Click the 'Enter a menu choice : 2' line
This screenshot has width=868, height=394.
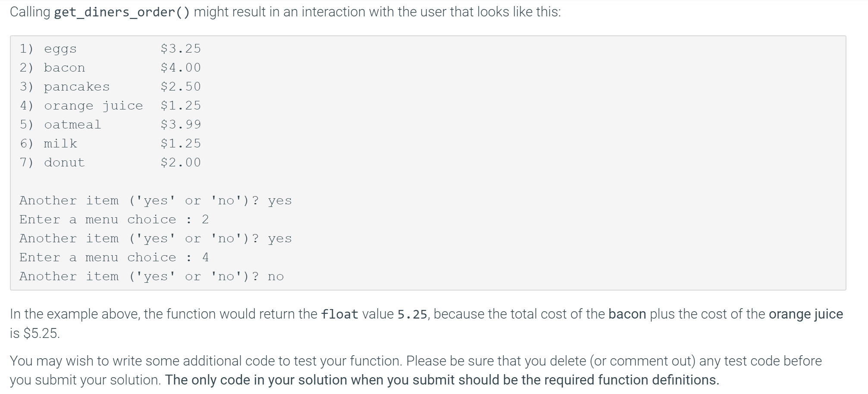click(x=114, y=219)
